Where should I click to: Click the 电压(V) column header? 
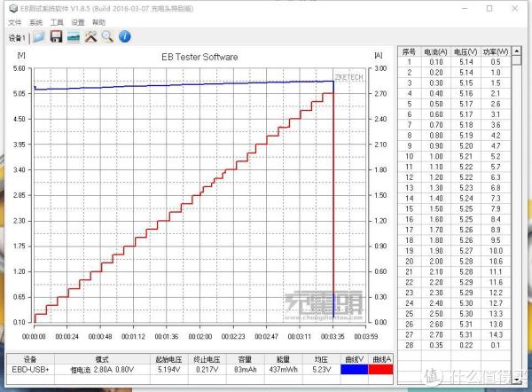click(x=465, y=52)
